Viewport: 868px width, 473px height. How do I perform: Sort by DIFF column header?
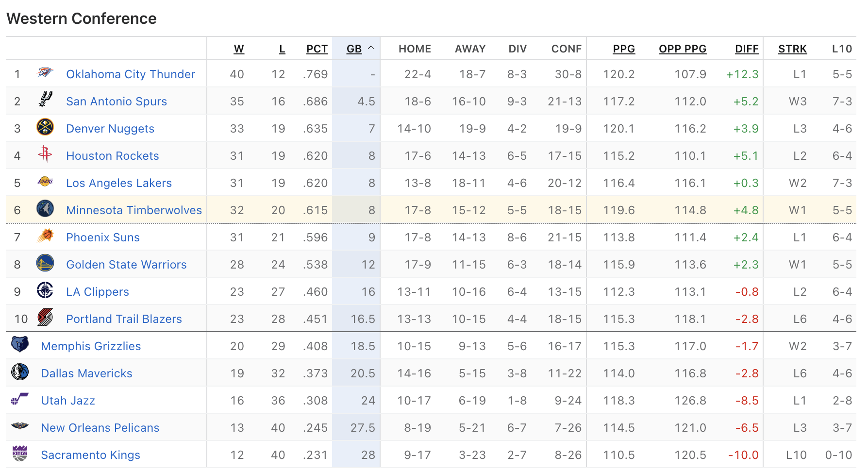[x=747, y=49]
